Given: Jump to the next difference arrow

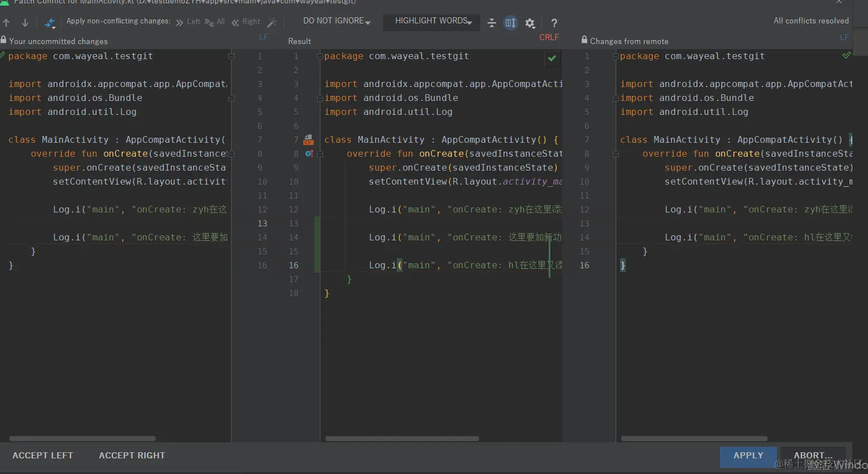Looking at the screenshot, I should click(25, 23).
